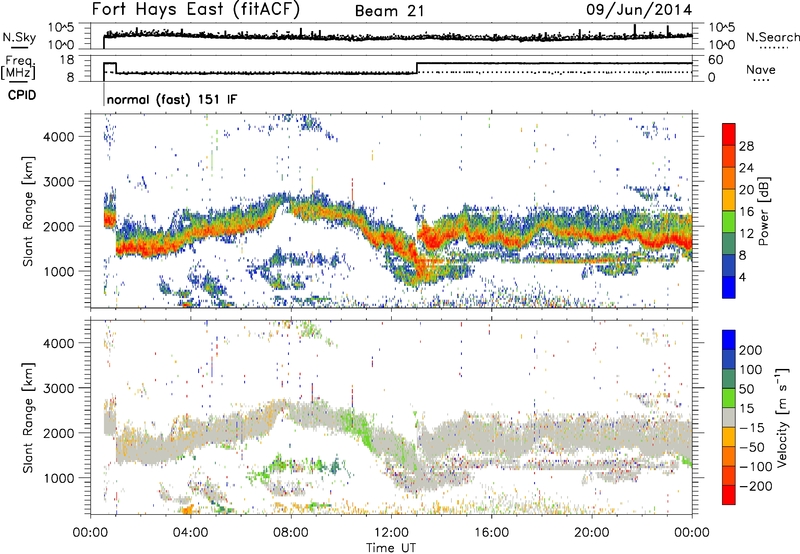Click the 'CPID' row label
The width and height of the screenshot is (800, 554).
[x=22, y=95]
